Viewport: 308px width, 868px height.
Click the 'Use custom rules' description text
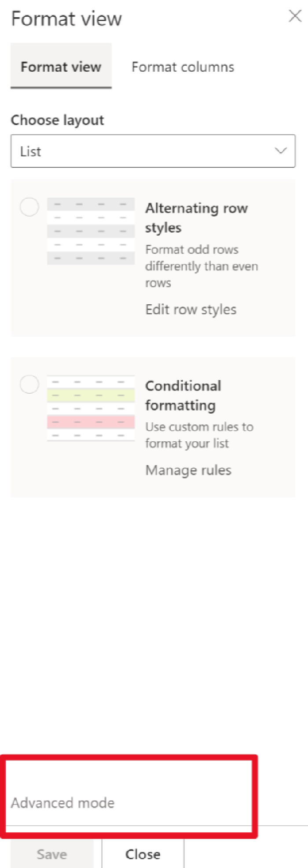(199, 435)
